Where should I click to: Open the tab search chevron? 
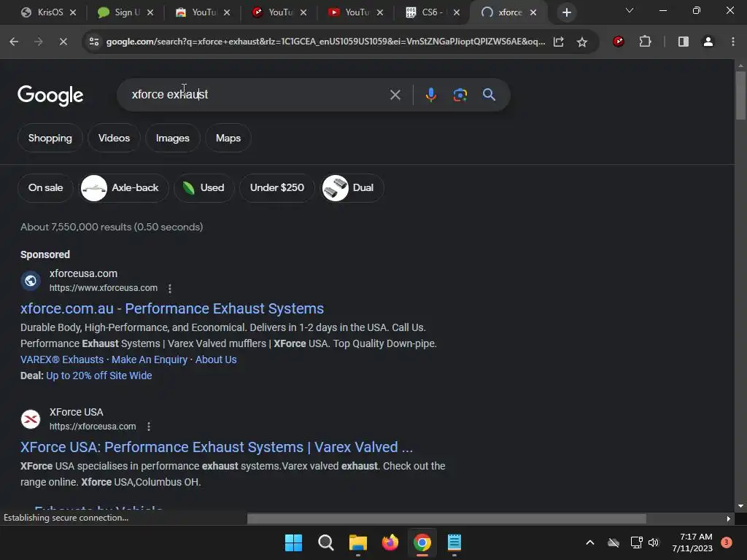630,10
